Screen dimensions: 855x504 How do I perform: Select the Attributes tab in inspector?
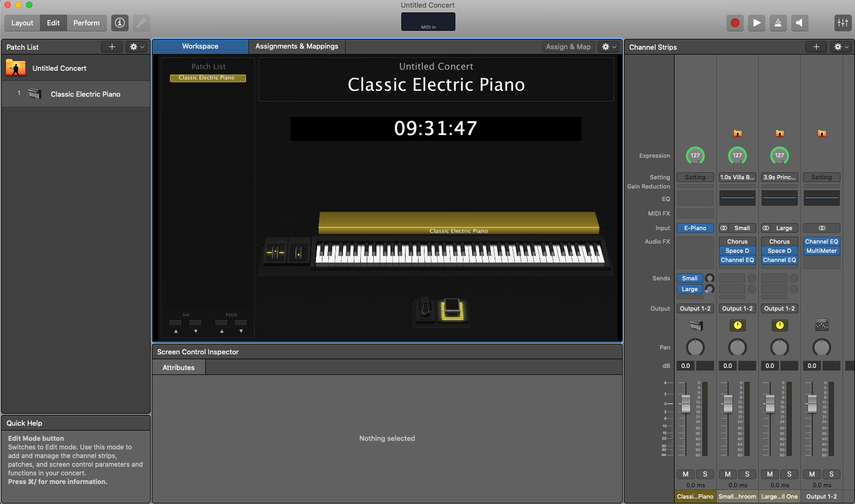click(179, 367)
